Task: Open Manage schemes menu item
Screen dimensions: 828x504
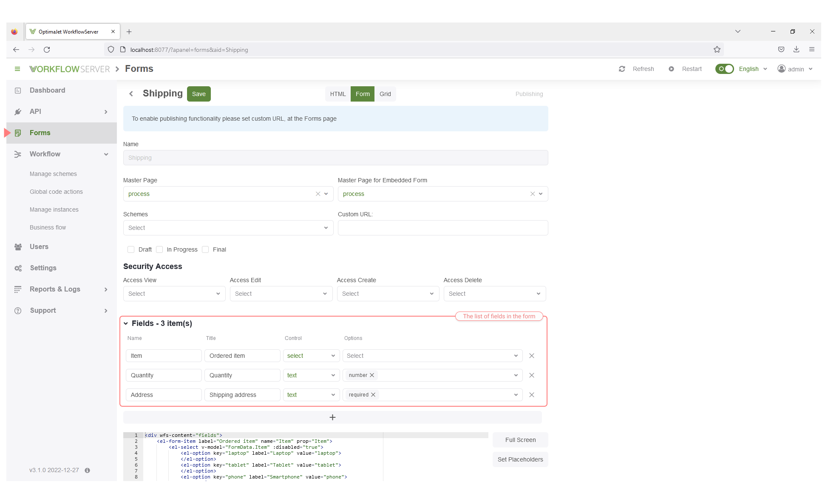Action: tap(53, 174)
